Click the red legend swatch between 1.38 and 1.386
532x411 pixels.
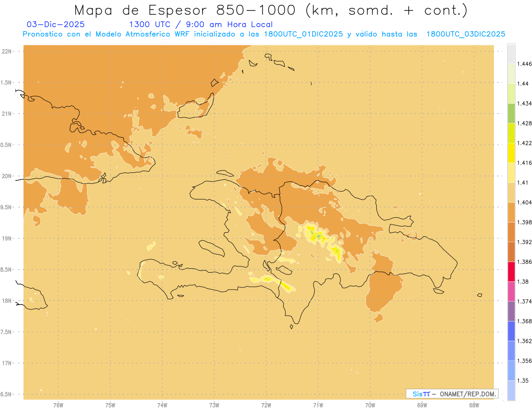(511, 272)
